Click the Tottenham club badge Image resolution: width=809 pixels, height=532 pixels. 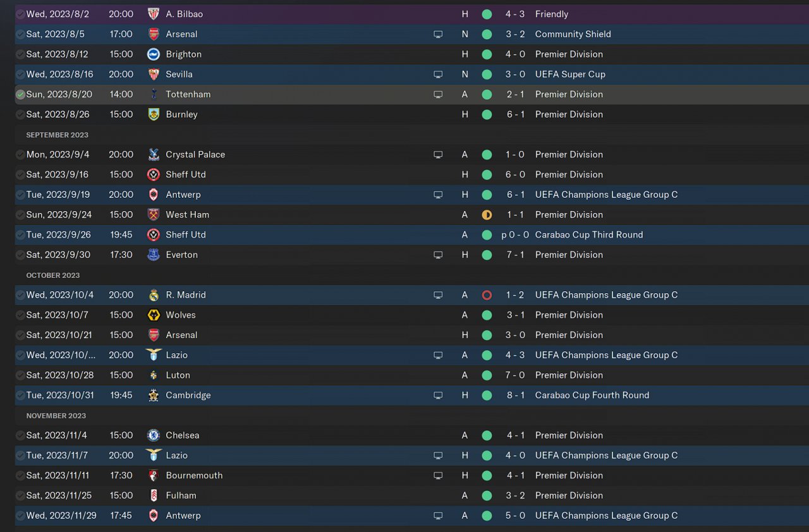point(154,94)
